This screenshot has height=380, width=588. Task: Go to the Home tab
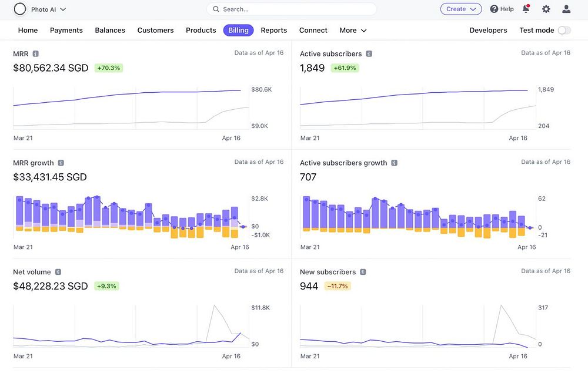28,31
